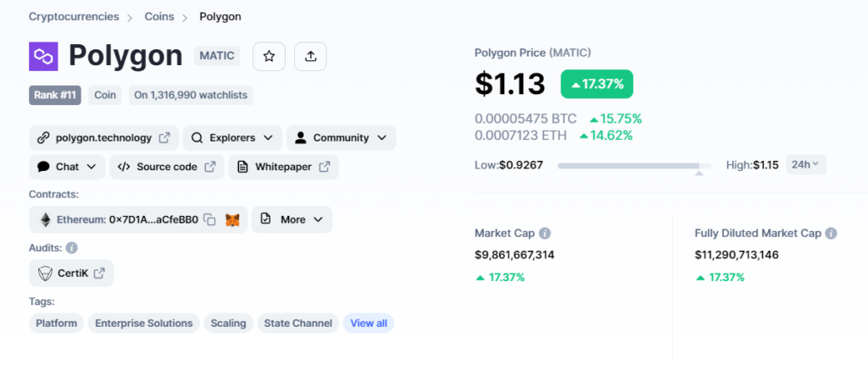Click the low-high price range bar
The width and height of the screenshot is (868, 376).
click(x=634, y=165)
